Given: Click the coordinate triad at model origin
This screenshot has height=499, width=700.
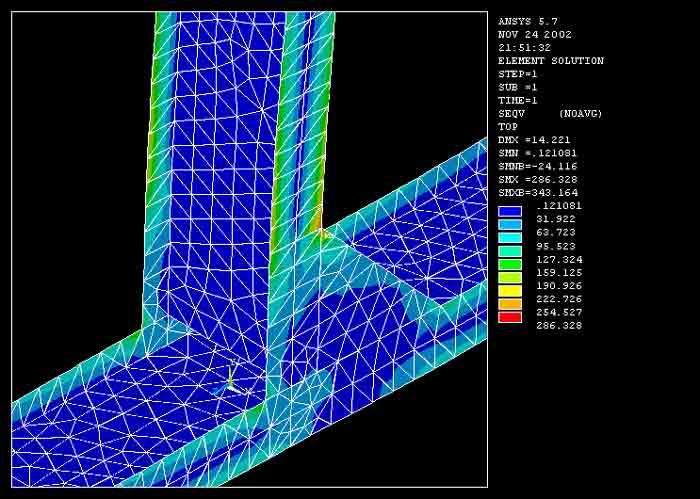Looking at the screenshot, I should coord(231,379).
